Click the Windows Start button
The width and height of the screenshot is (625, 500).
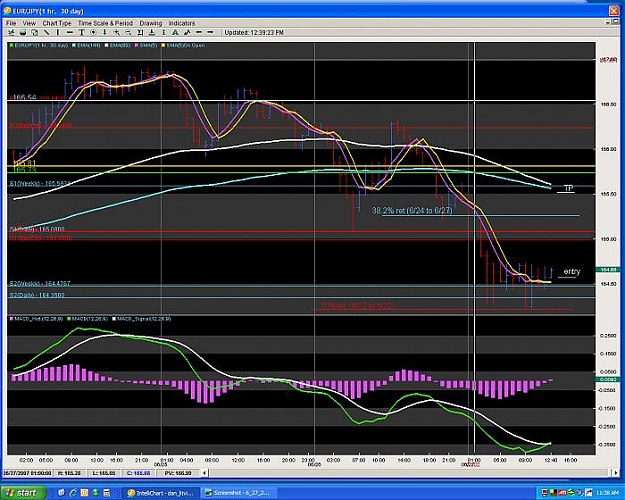coord(22,493)
